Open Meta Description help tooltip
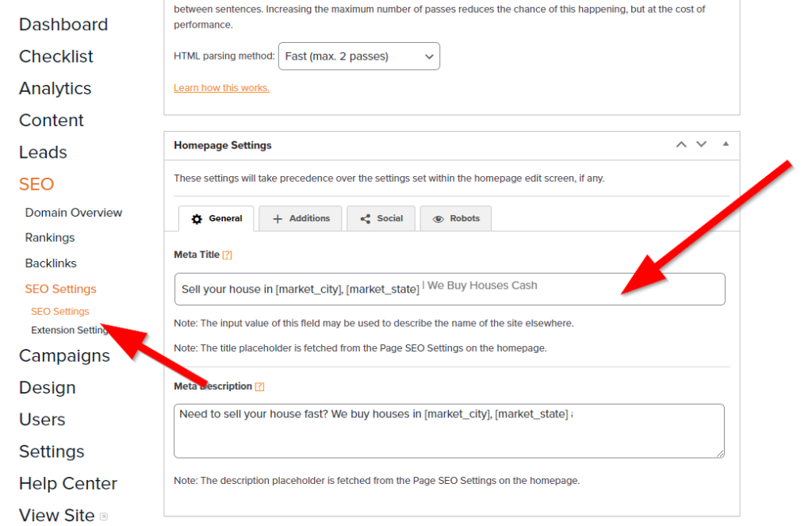Screen dimensions: 812x526 coord(259,386)
